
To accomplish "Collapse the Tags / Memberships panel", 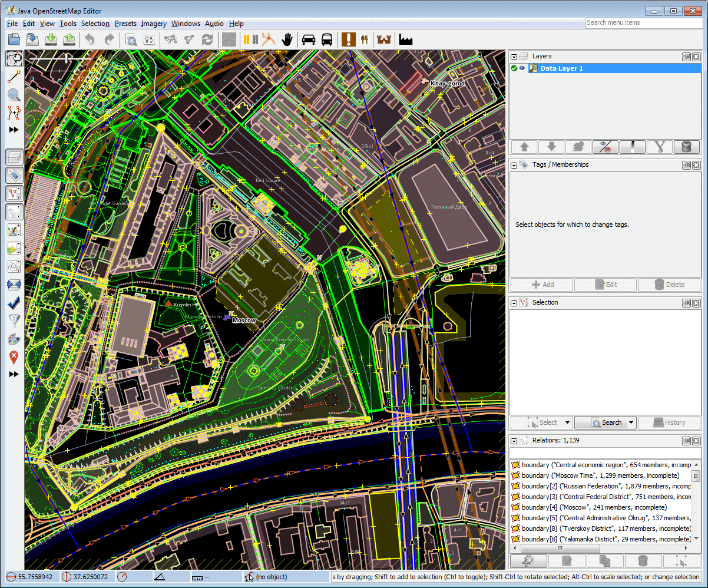I will click(514, 165).
